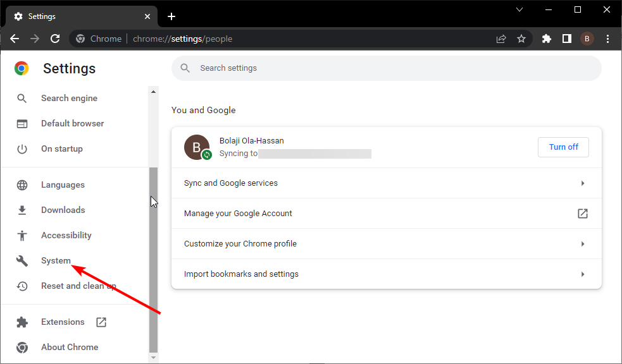This screenshot has height=364, width=622.
Task: Click the Downloads arrow icon
Action: pos(22,210)
